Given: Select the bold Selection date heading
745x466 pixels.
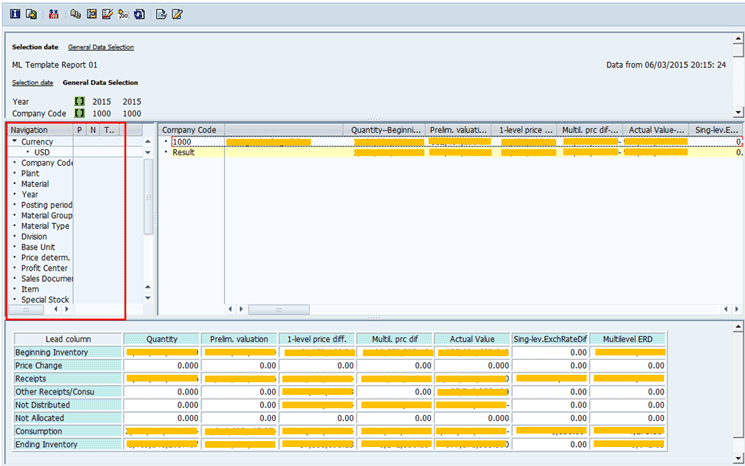Looking at the screenshot, I should click(x=35, y=47).
